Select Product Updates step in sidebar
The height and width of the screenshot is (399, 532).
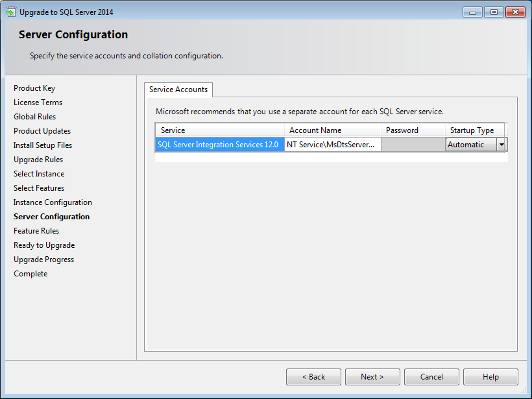pyautogui.click(x=42, y=131)
